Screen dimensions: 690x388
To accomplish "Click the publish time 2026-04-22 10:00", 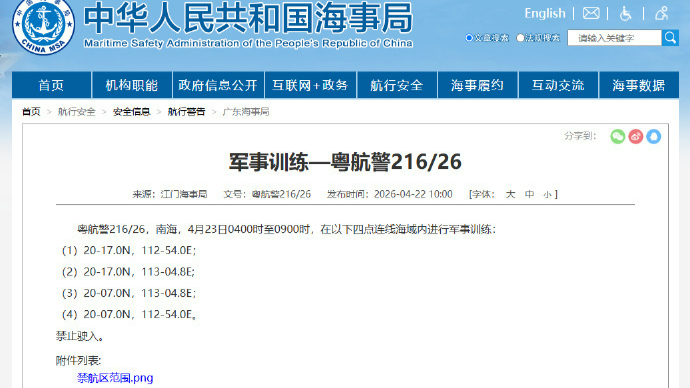I will click(x=413, y=194).
